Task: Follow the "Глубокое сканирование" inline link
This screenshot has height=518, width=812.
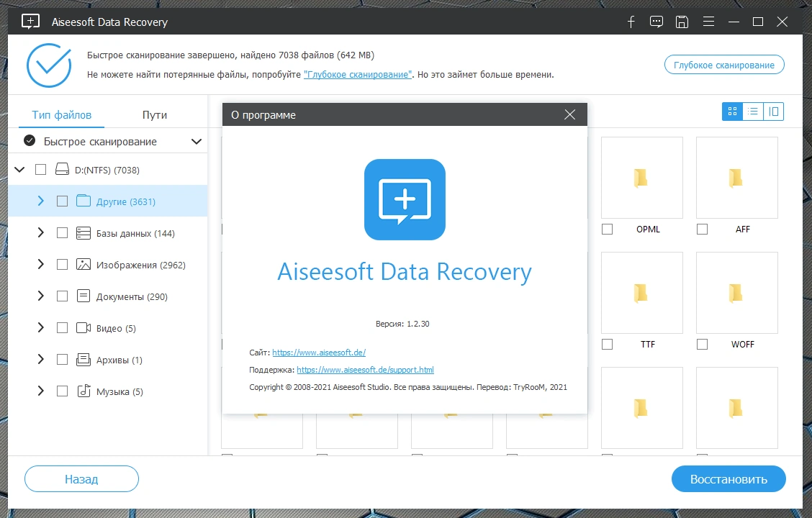Action: coord(358,75)
